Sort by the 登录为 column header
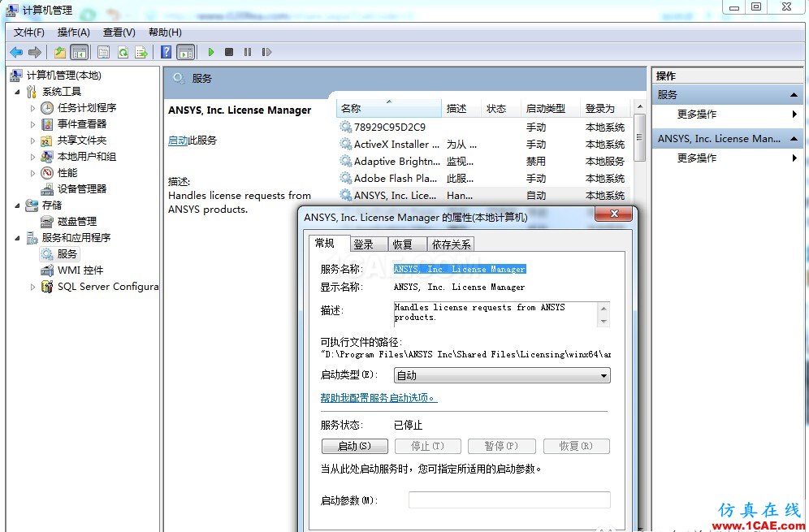 604,108
